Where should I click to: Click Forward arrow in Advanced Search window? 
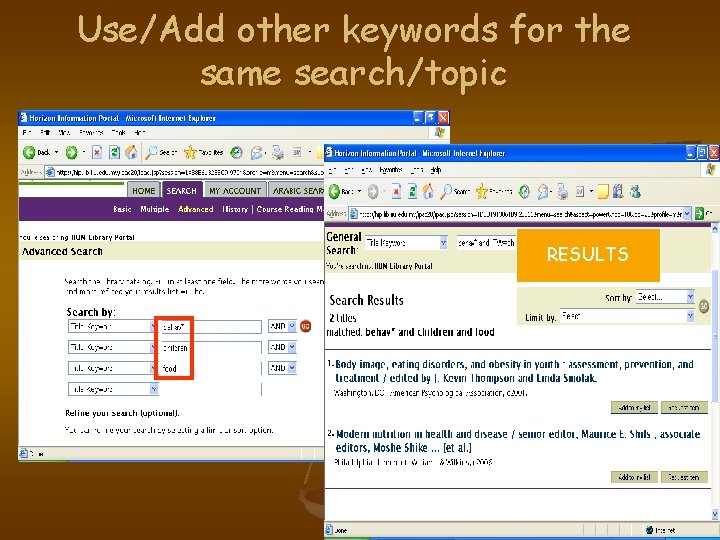click(x=71, y=152)
